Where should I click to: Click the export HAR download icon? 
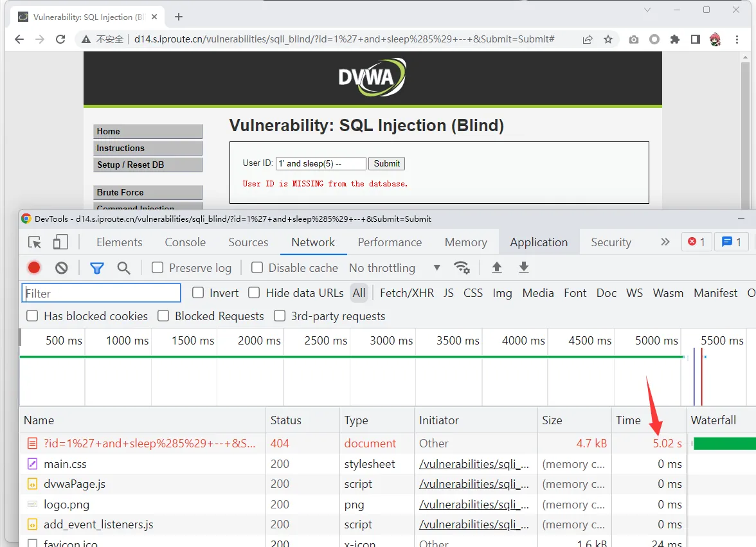[524, 268]
